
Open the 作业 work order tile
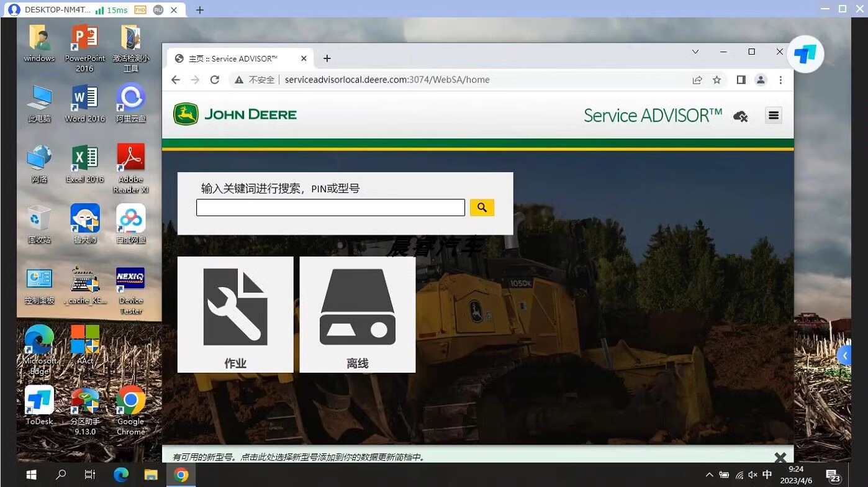coord(235,314)
